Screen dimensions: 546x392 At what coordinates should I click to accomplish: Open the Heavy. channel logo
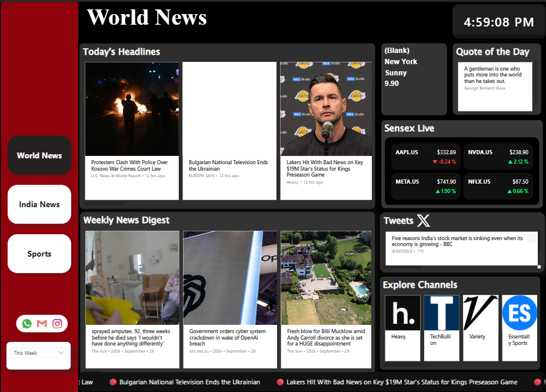[402, 313]
